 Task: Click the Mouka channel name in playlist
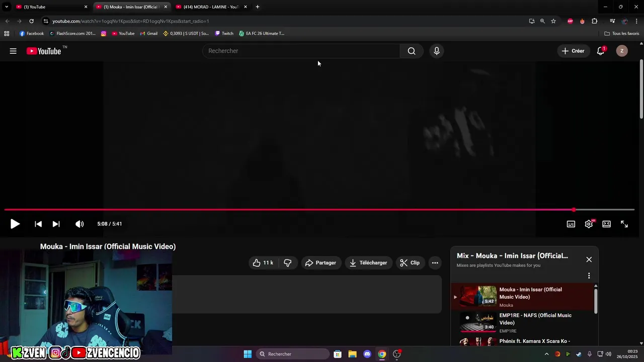pyautogui.click(x=506, y=305)
